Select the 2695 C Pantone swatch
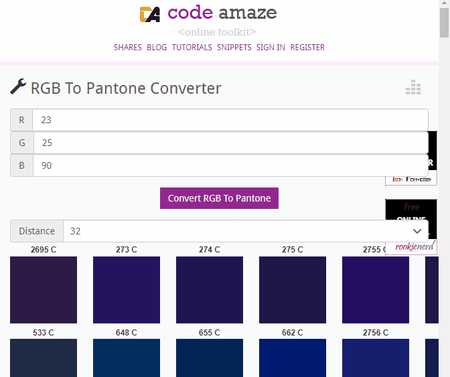This screenshot has width=450, height=377. point(43,290)
